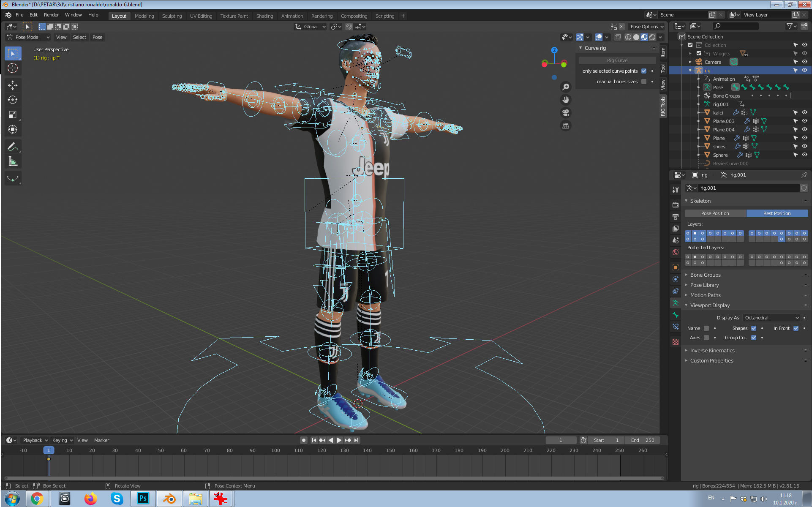This screenshot has height=507, width=812.
Task: Open the Render menu
Action: 51,15
